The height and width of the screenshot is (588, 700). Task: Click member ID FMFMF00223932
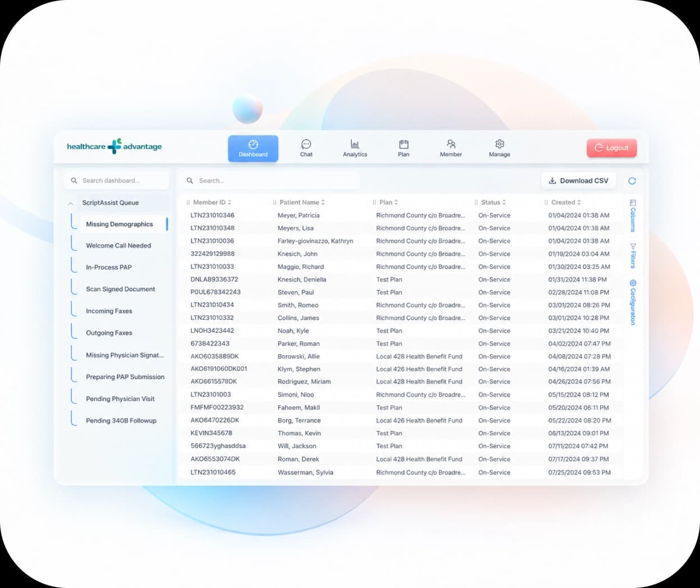click(217, 408)
